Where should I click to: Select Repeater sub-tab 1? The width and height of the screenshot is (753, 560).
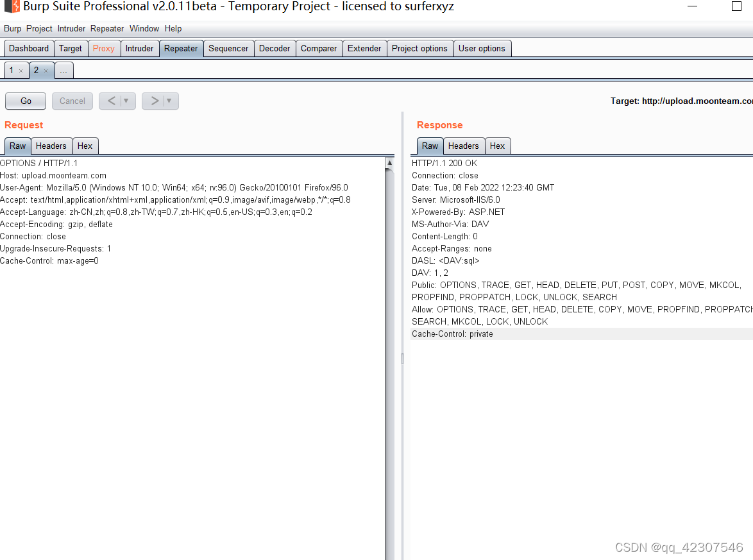pos(12,70)
